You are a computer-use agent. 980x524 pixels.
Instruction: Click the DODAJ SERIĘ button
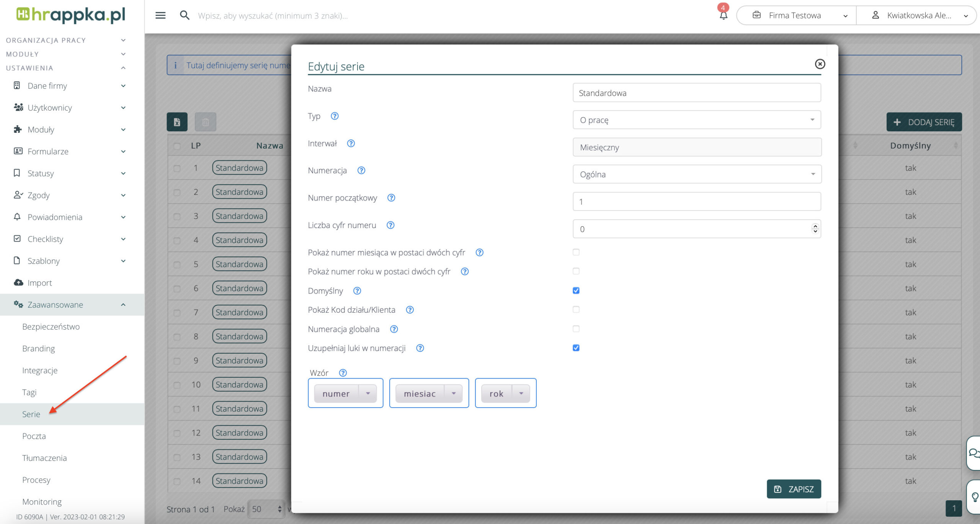pyautogui.click(x=924, y=122)
